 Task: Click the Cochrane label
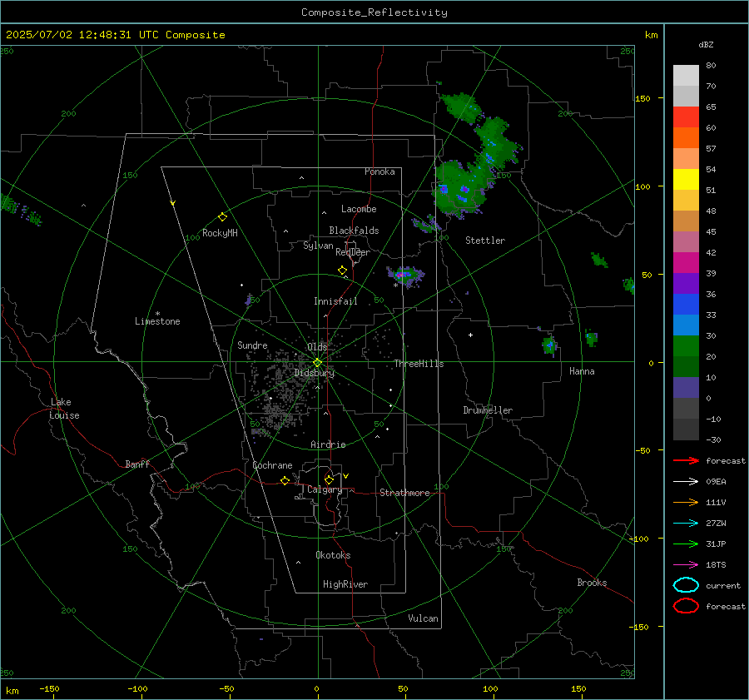click(272, 465)
